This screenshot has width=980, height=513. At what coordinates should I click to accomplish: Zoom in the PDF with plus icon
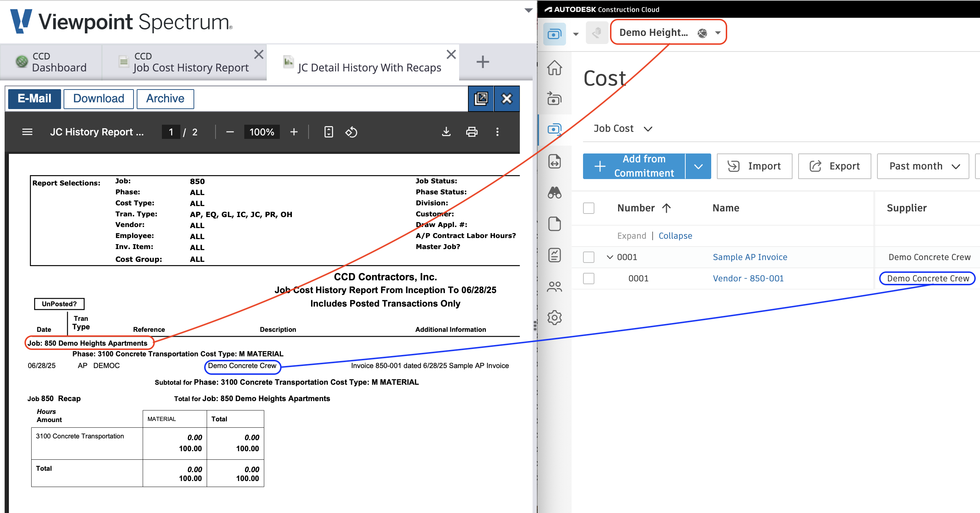tap(294, 132)
